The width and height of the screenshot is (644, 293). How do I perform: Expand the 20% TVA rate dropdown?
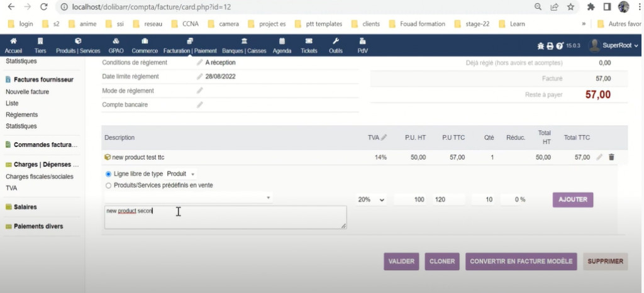371,200
